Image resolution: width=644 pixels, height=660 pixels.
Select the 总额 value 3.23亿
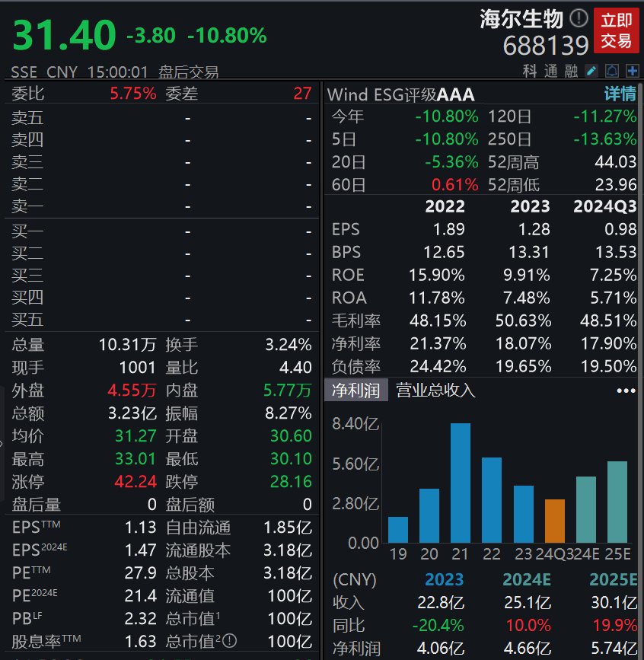(x=132, y=413)
